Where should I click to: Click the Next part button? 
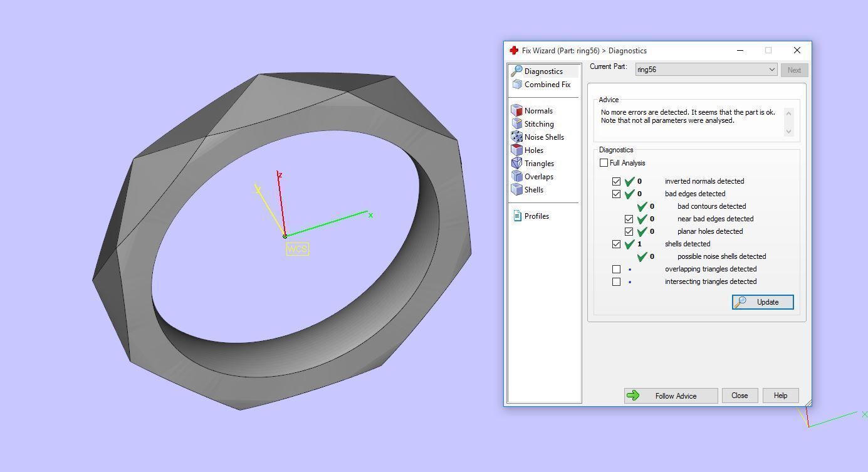click(794, 70)
